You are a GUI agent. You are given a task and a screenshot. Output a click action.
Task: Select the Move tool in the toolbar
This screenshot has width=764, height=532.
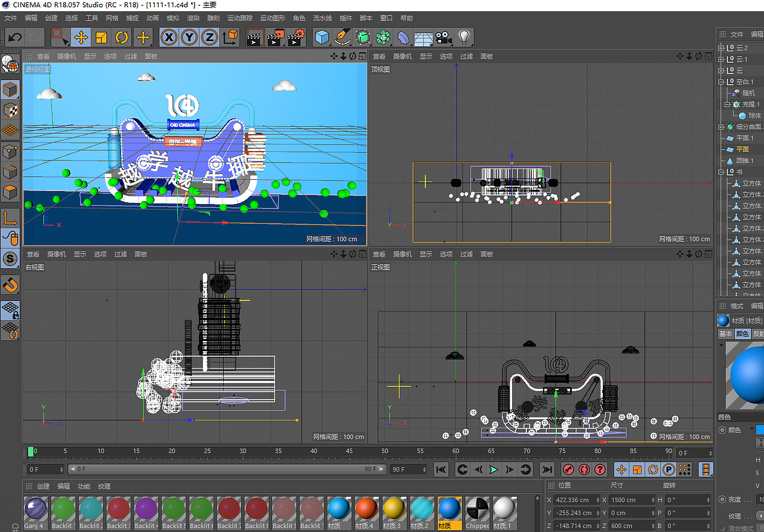click(x=82, y=37)
